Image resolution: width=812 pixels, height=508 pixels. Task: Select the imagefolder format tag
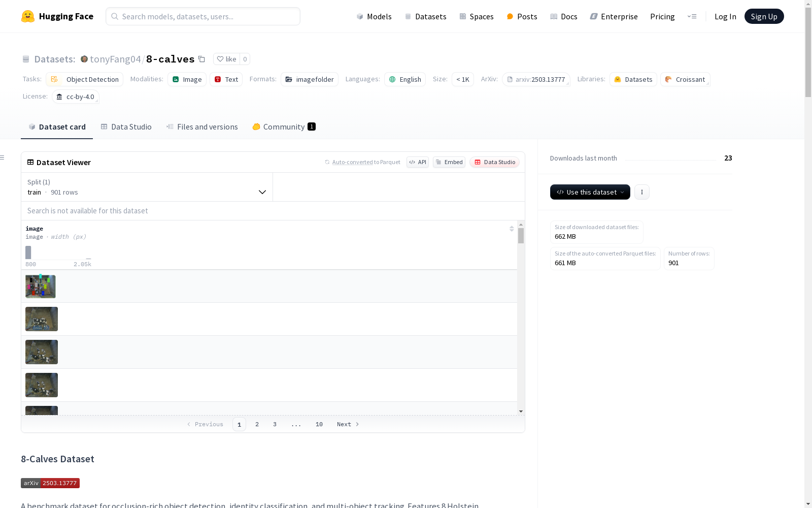[x=310, y=79]
